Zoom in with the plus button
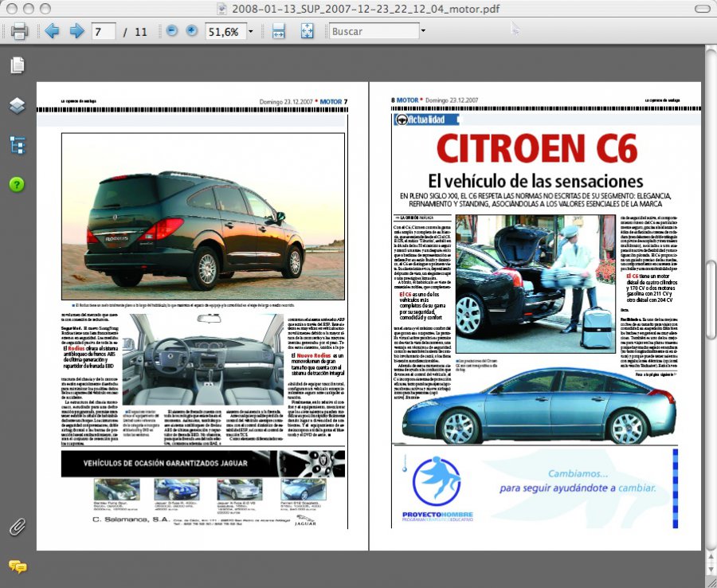Image resolution: width=717 pixels, height=588 pixels. coord(191,31)
